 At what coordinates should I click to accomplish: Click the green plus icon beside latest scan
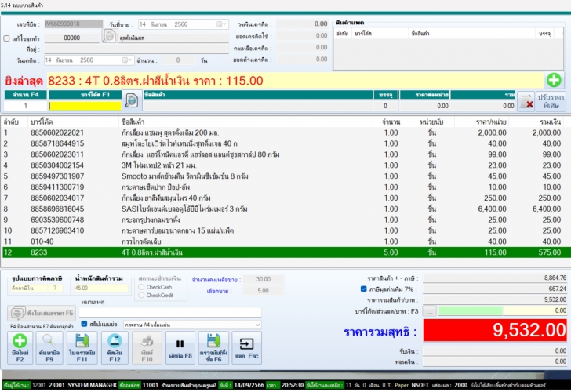554,80
